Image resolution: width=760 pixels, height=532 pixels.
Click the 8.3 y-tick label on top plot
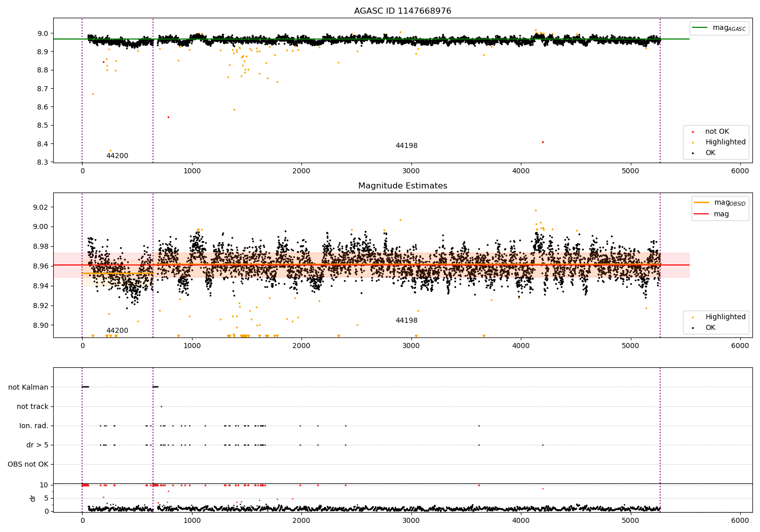[x=43, y=162]
